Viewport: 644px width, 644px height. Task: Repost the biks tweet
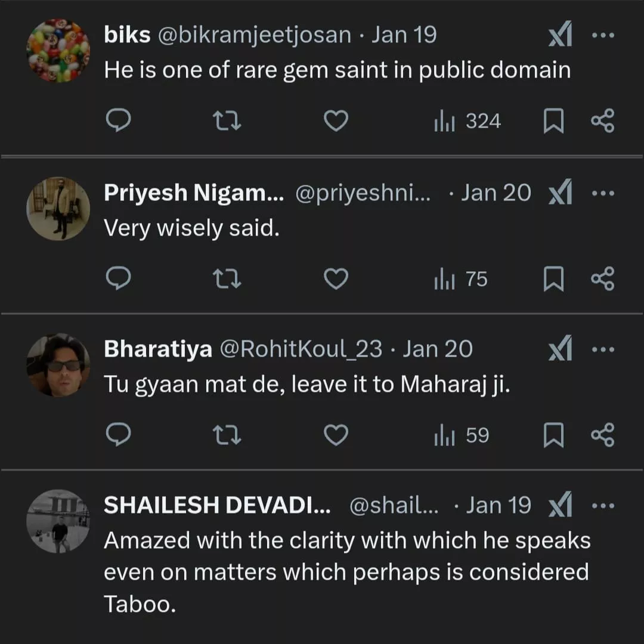click(227, 122)
